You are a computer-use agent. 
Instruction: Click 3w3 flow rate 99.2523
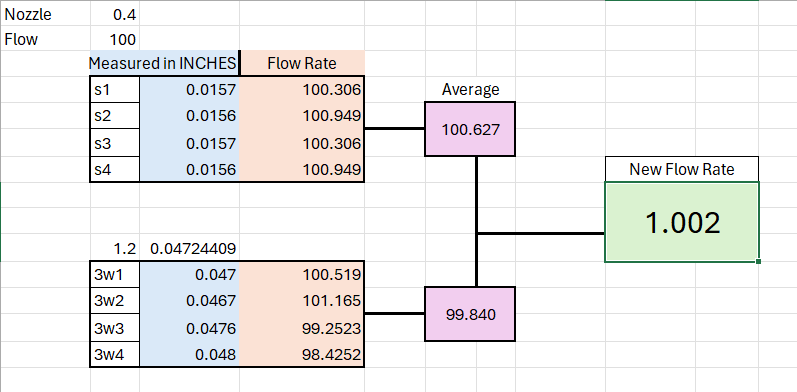point(302,328)
